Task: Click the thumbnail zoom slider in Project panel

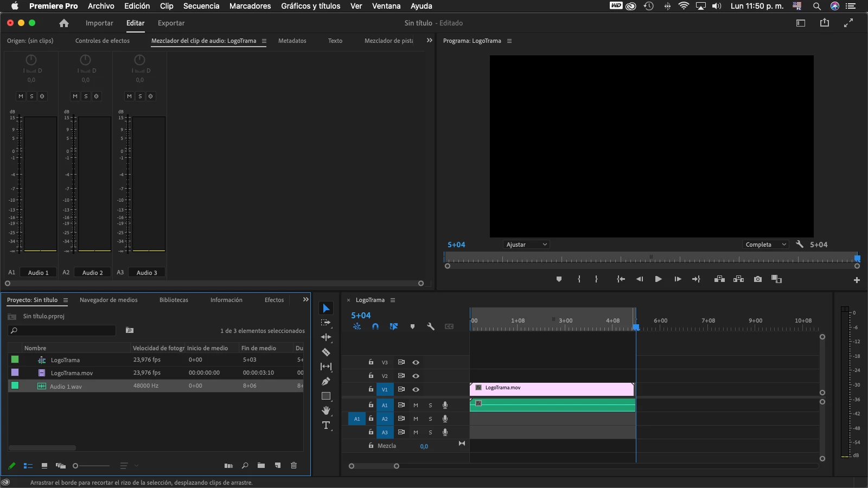Action: 92,466
